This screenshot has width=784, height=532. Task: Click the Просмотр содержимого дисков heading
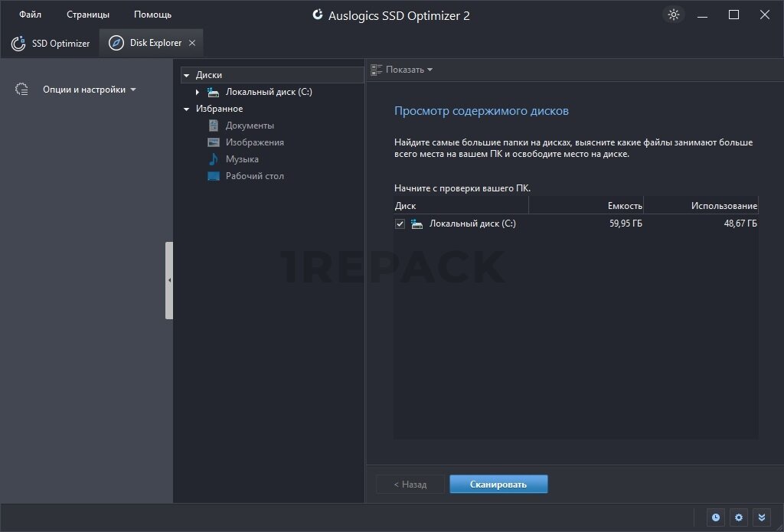[481, 111]
